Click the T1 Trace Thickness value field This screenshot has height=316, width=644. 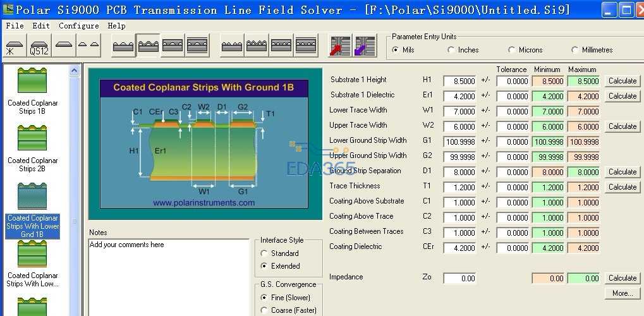[459, 187]
